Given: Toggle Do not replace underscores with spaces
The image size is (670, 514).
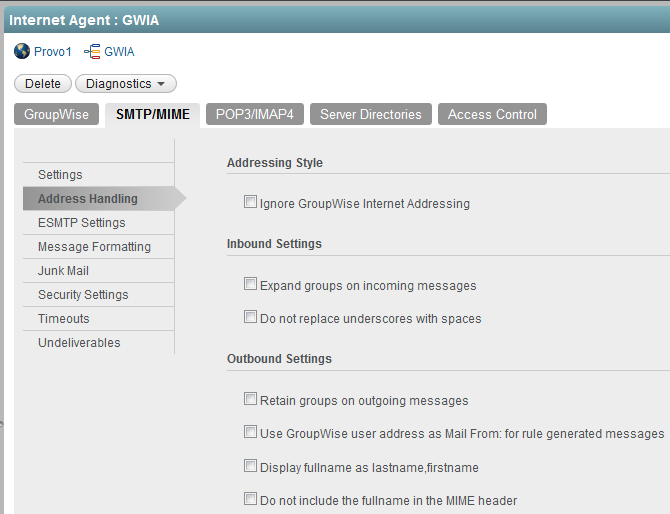Looking at the screenshot, I should click(251, 317).
